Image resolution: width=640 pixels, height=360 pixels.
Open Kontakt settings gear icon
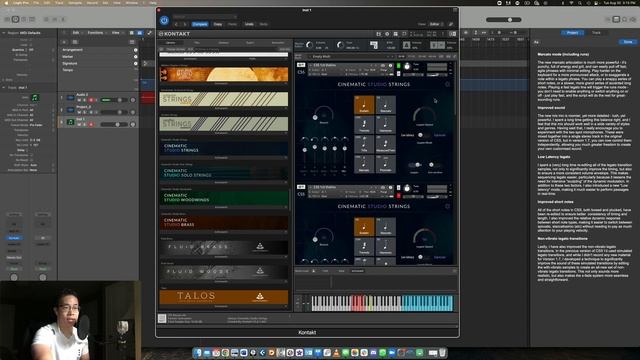387,34
